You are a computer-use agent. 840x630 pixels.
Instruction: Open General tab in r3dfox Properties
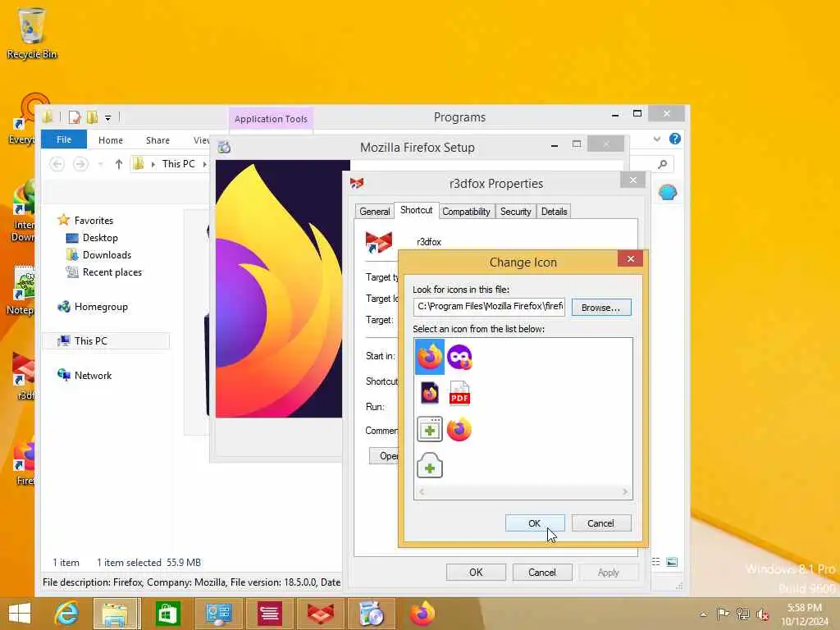(x=374, y=212)
